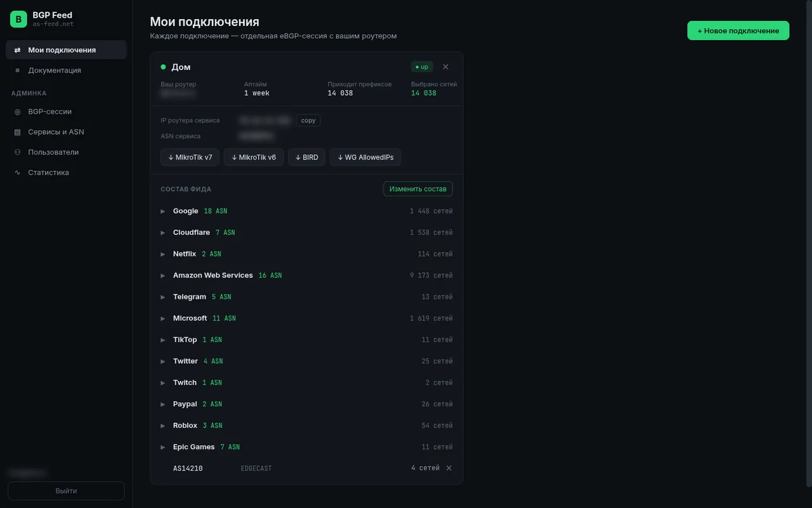Screen dimensions: 812x508
Task: Expand the Twitch row triangle
Action: [163, 383]
